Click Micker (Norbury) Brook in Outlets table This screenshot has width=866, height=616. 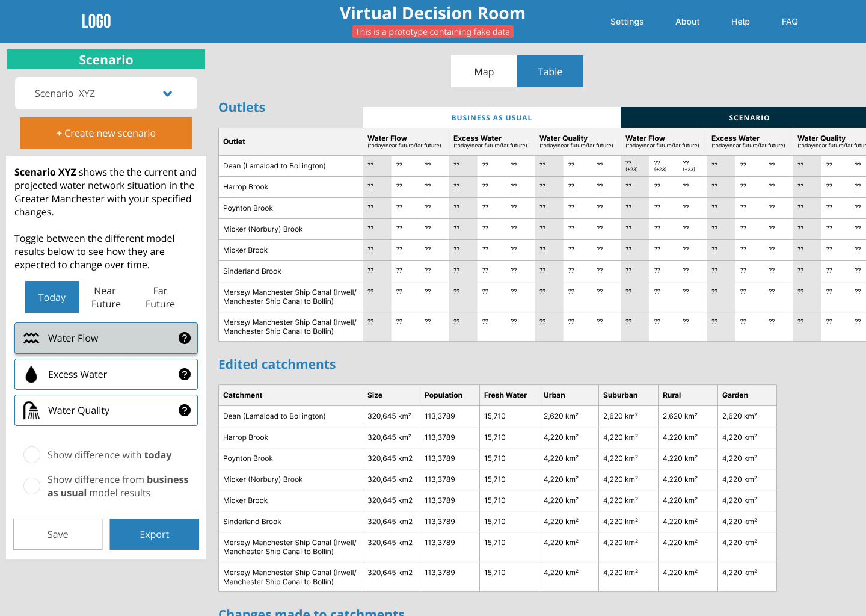click(263, 229)
